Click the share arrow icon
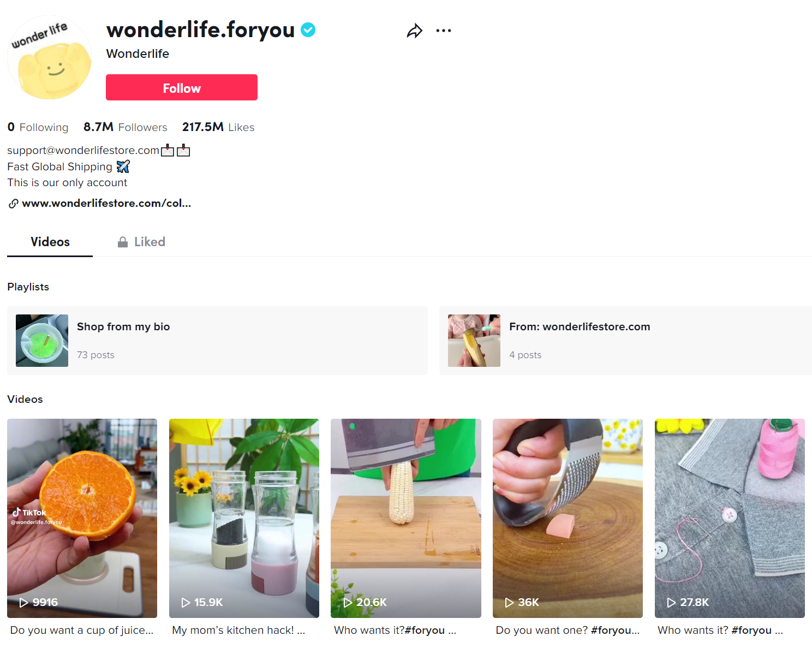812x654 pixels. [415, 31]
